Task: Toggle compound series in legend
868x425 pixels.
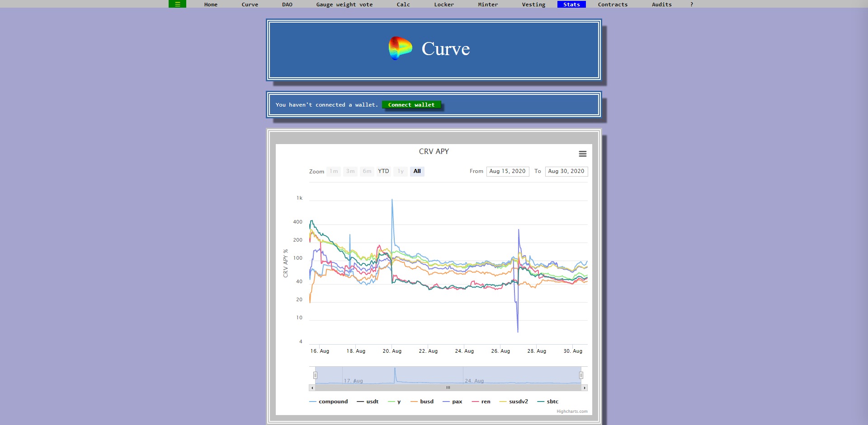Action: tap(329, 402)
